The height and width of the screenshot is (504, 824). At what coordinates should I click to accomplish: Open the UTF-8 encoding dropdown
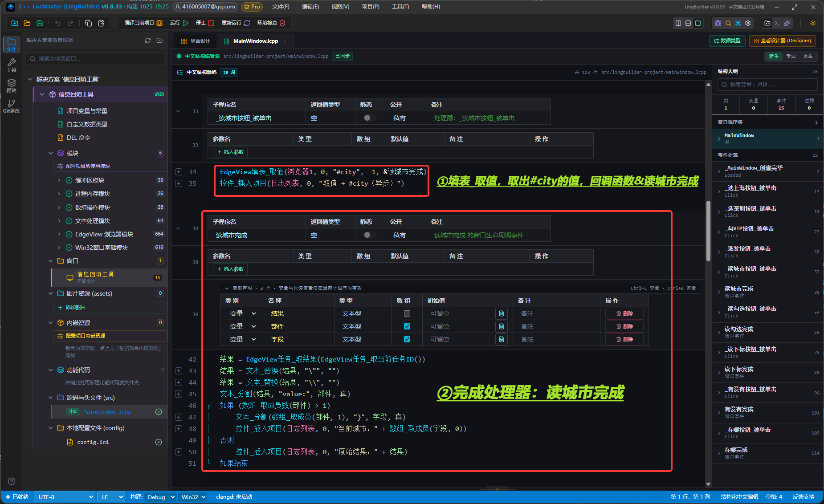coord(65,497)
